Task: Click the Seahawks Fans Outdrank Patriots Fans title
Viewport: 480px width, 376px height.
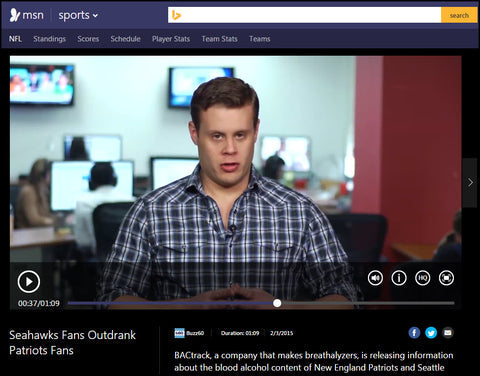Action: coord(72,343)
